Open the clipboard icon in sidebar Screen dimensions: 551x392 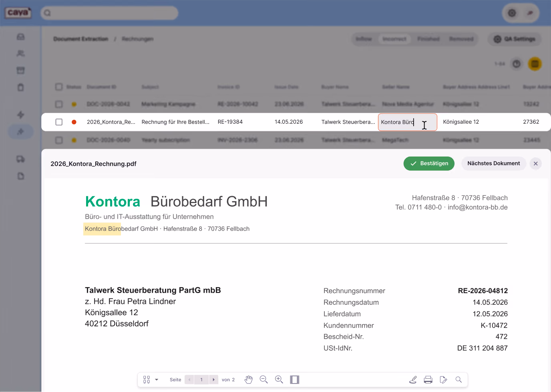21,87
